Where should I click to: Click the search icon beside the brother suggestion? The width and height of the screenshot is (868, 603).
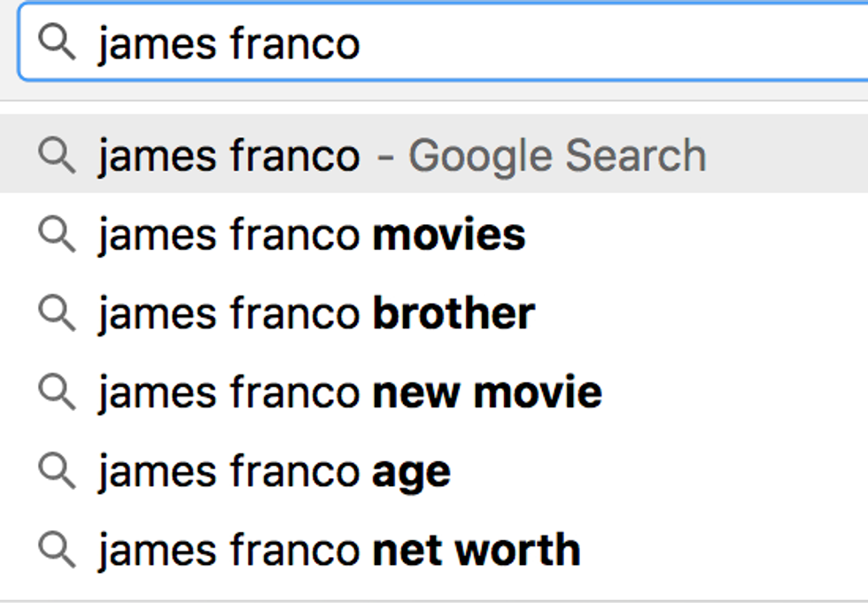click(58, 313)
